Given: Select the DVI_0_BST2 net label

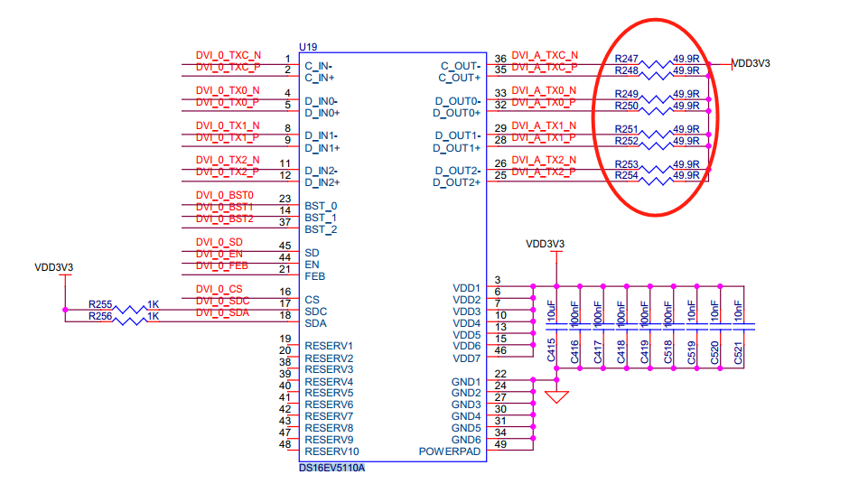Looking at the screenshot, I should (224, 219).
